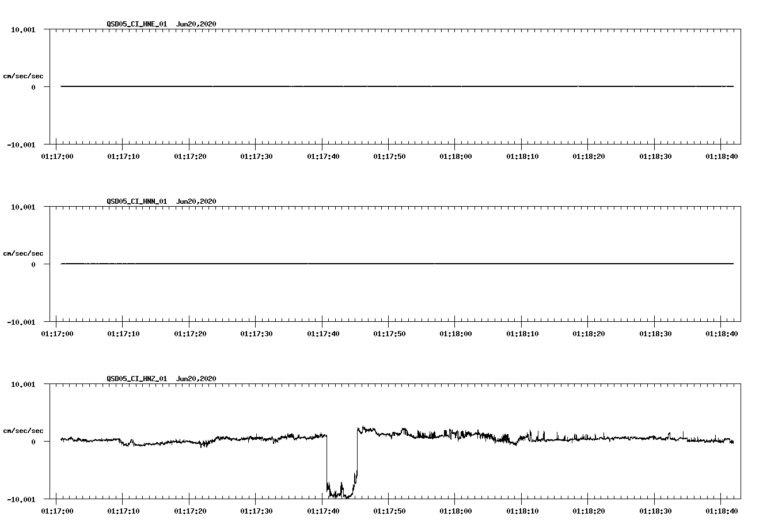Image resolution: width=782 pixels, height=532 pixels.
Task: Select the 10.001 label on the HNN plot
Action: point(23,207)
